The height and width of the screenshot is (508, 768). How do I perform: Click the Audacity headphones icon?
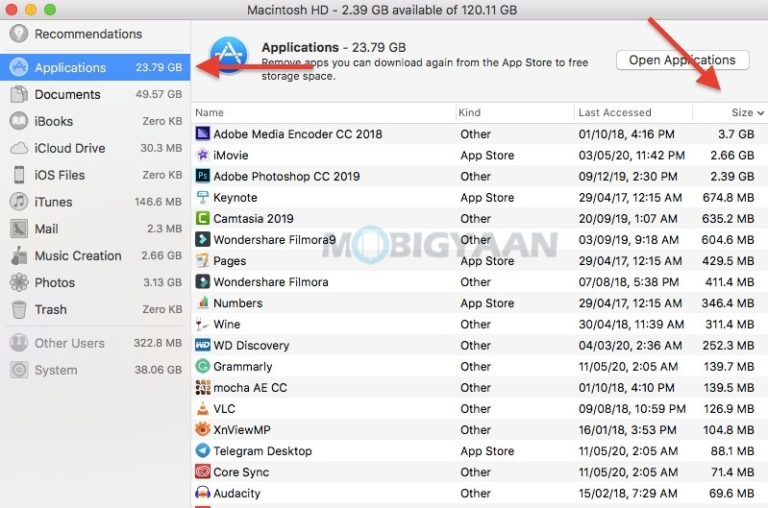point(203,493)
